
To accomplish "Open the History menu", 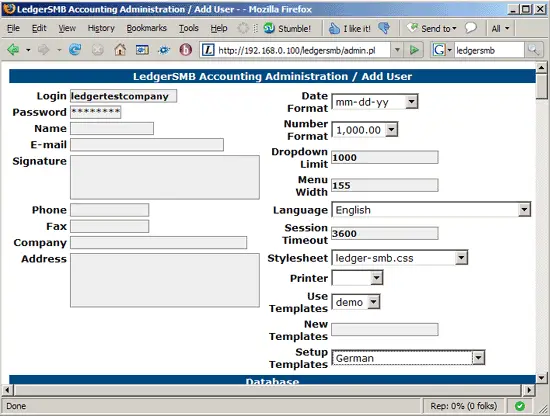I will click(101, 28).
